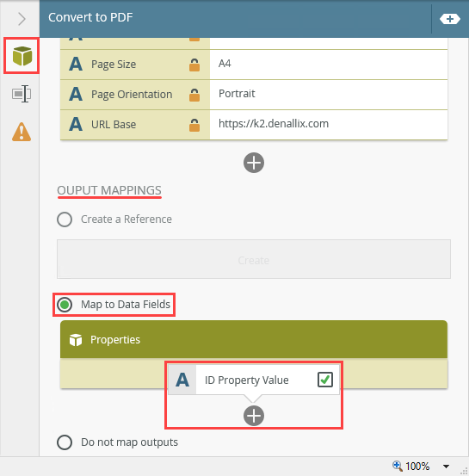Open the SmartObject cube tab
The width and height of the screenshot is (469, 476).
(x=22, y=56)
